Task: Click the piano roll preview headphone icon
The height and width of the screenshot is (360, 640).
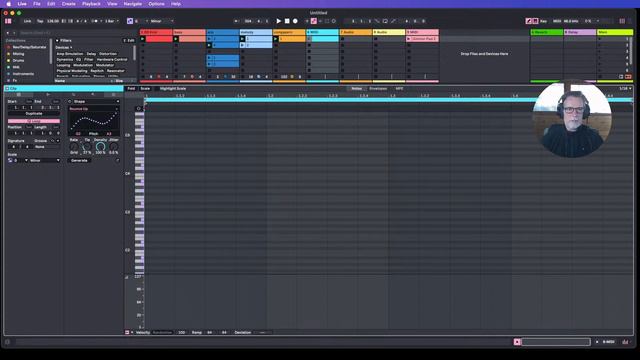Action: coord(138,109)
